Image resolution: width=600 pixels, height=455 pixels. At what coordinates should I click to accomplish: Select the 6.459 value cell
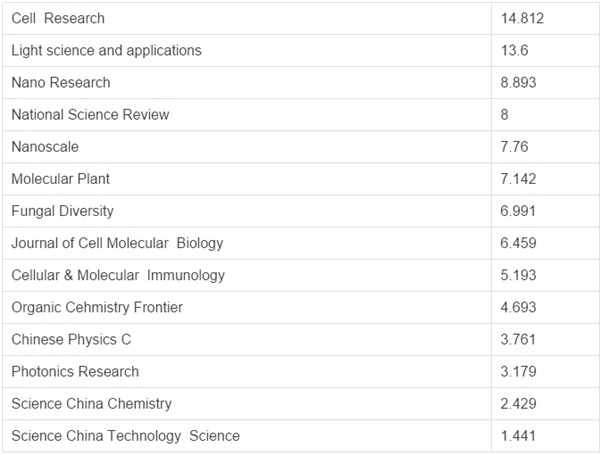click(546, 243)
